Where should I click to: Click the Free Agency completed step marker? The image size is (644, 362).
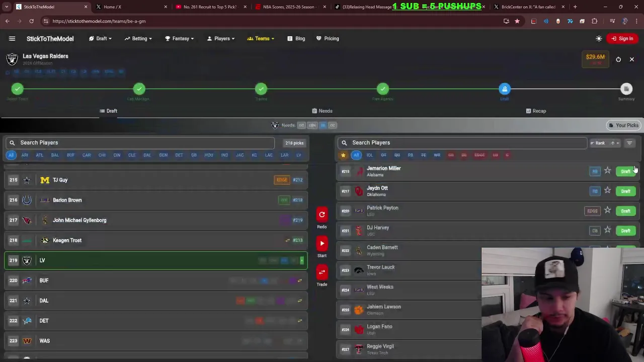click(x=383, y=89)
